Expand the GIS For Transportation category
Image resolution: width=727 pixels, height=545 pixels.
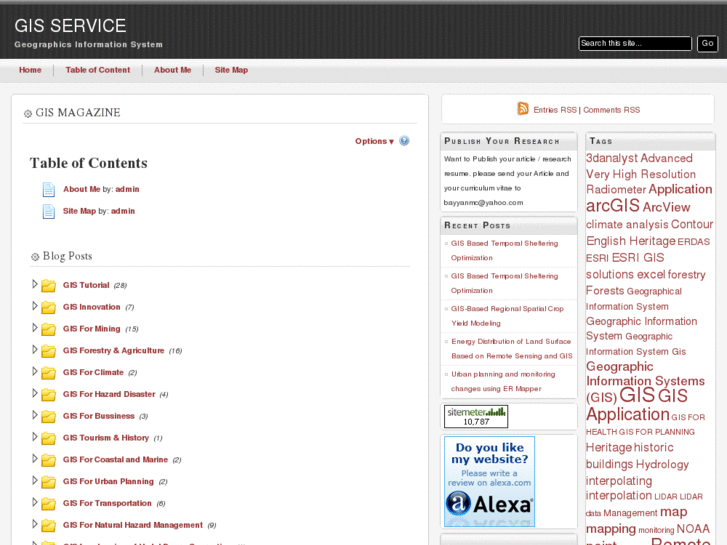34,502
